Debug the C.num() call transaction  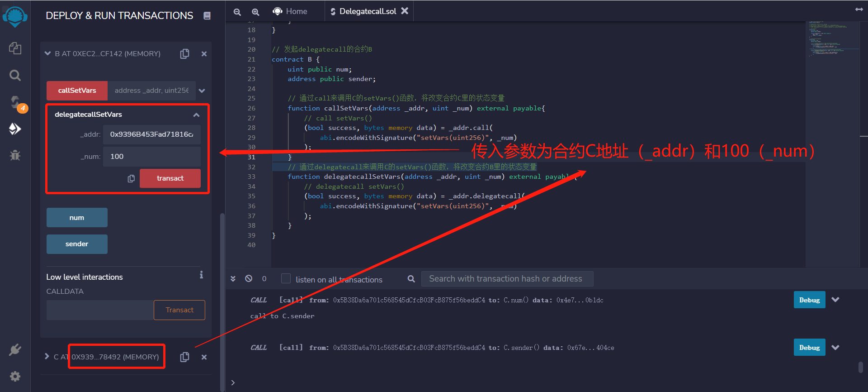[x=809, y=300]
